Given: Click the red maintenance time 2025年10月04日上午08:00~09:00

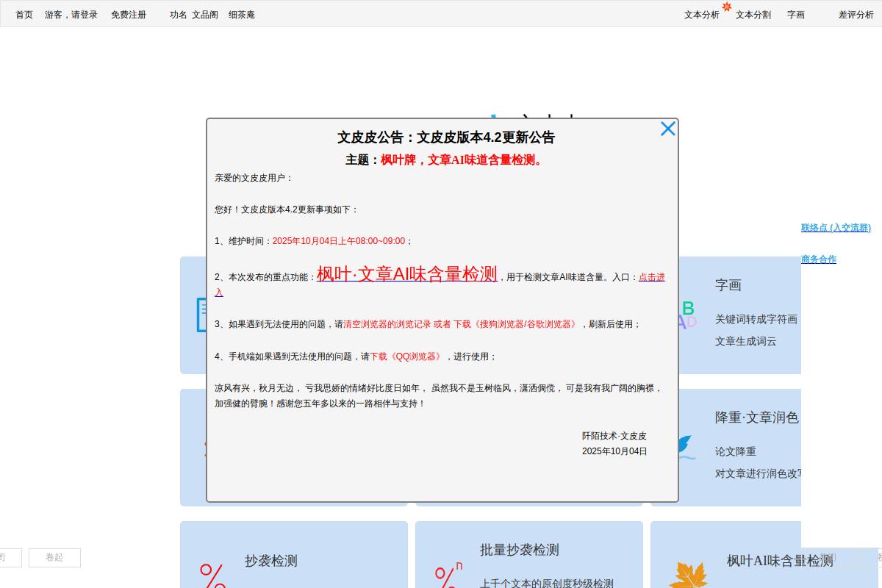Looking at the screenshot, I should (339, 241).
